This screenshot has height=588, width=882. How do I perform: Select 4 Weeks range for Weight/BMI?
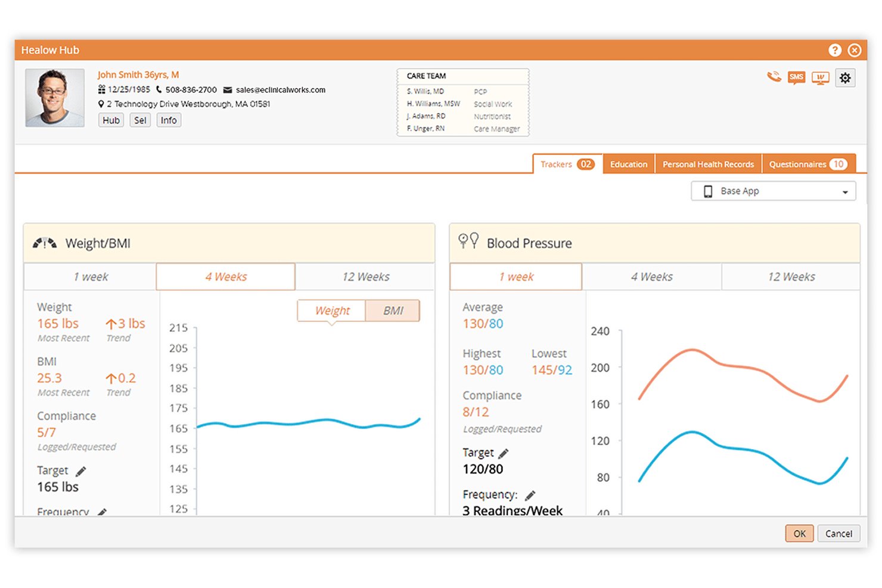(x=226, y=277)
